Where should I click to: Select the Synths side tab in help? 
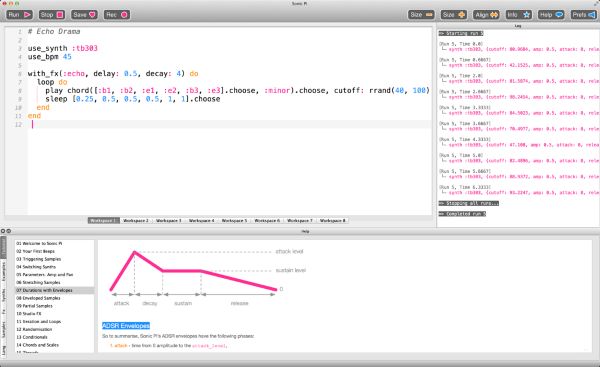tap(3, 295)
